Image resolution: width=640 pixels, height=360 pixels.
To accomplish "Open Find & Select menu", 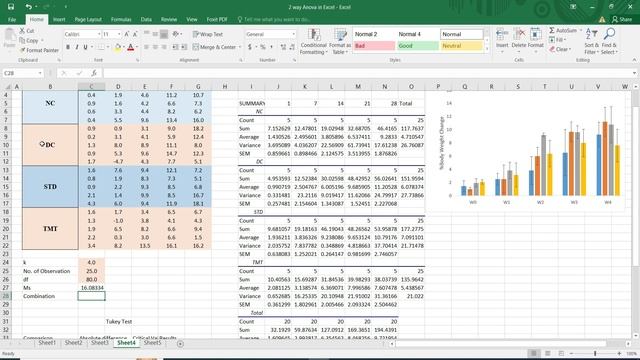I will point(609,41).
